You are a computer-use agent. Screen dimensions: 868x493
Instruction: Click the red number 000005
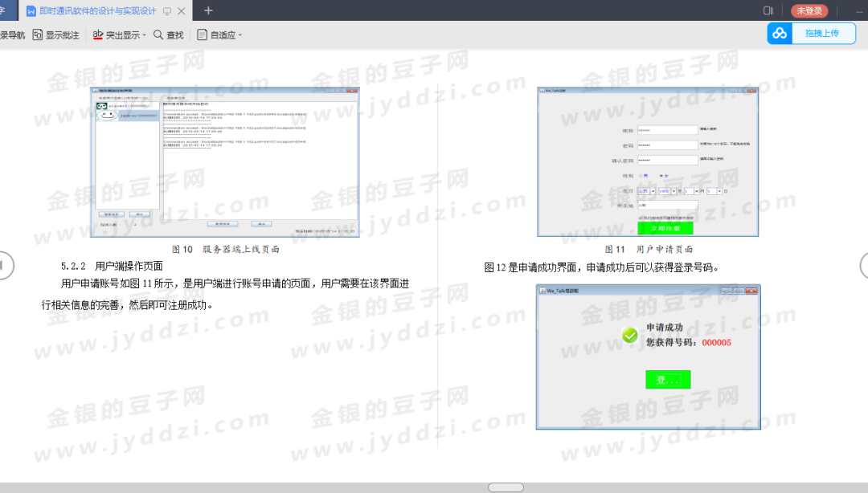click(716, 343)
